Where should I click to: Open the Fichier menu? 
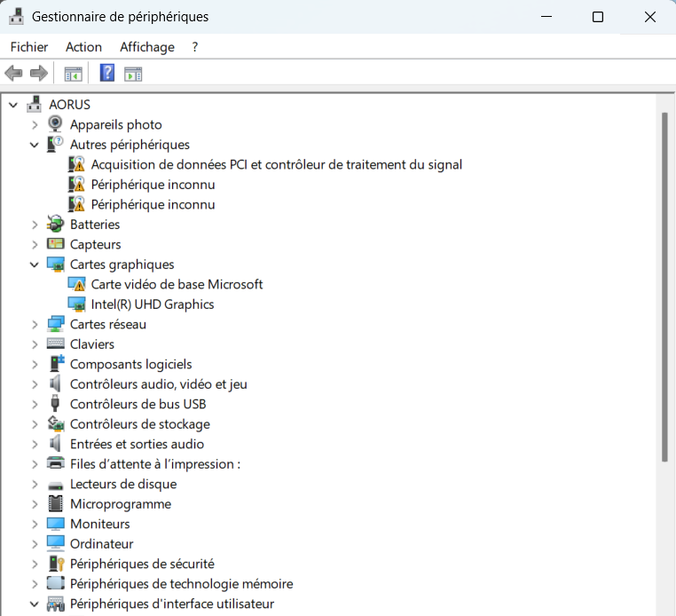(x=29, y=47)
